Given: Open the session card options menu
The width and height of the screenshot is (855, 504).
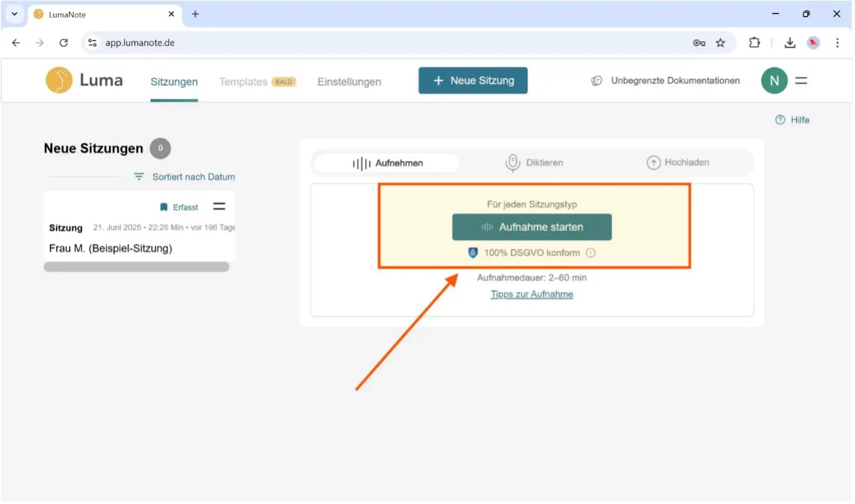Looking at the screenshot, I should 219,207.
